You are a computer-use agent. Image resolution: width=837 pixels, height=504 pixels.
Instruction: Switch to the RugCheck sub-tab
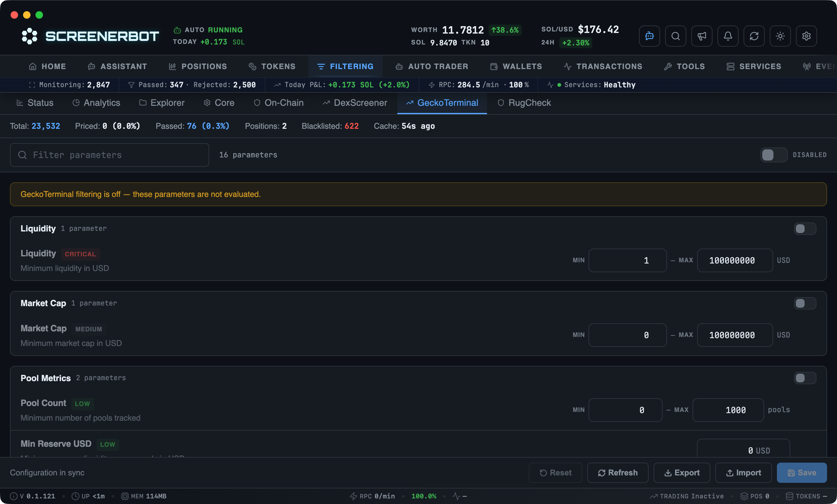[x=524, y=103]
